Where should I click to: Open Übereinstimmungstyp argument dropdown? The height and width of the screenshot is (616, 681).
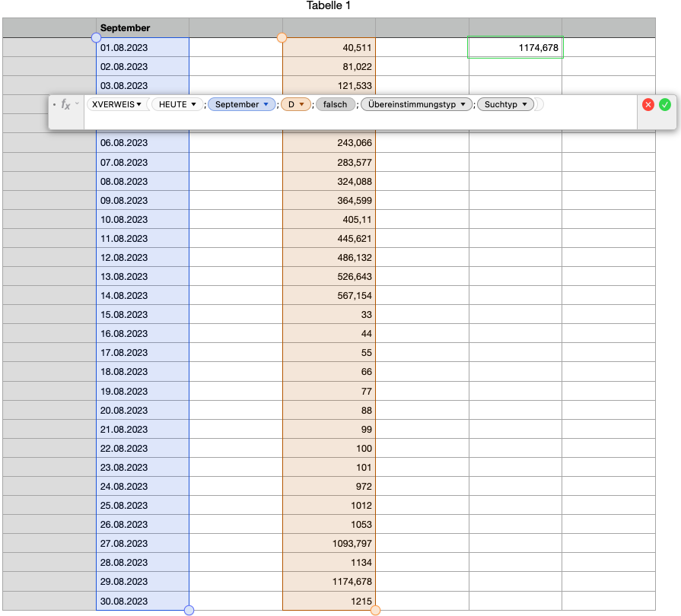(x=463, y=104)
